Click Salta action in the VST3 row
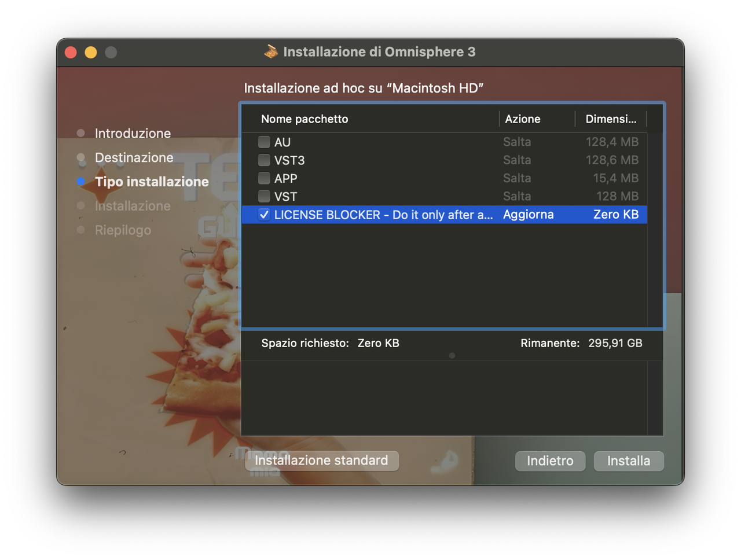Screen dimensions: 741x560 point(517,160)
